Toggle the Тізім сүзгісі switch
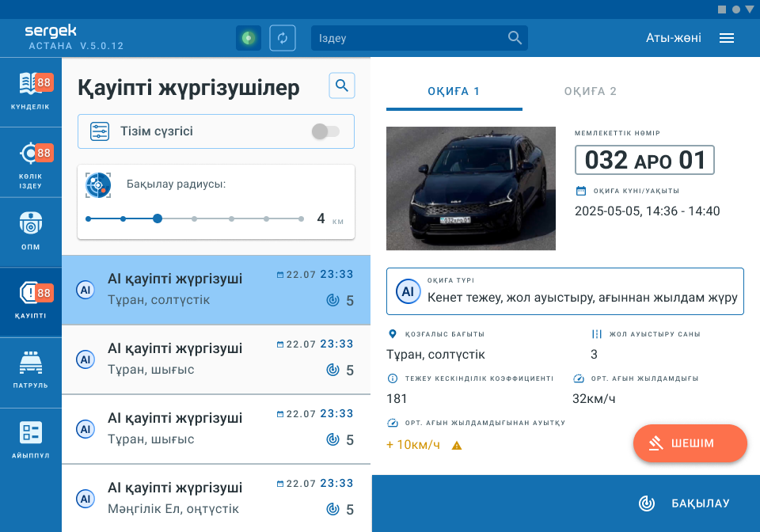 click(325, 131)
